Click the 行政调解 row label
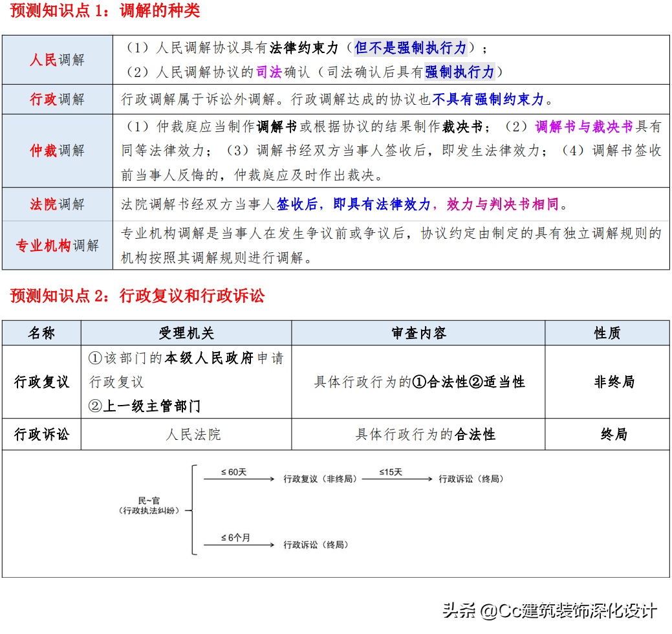The height and width of the screenshot is (634, 672). pyautogui.click(x=57, y=100)
